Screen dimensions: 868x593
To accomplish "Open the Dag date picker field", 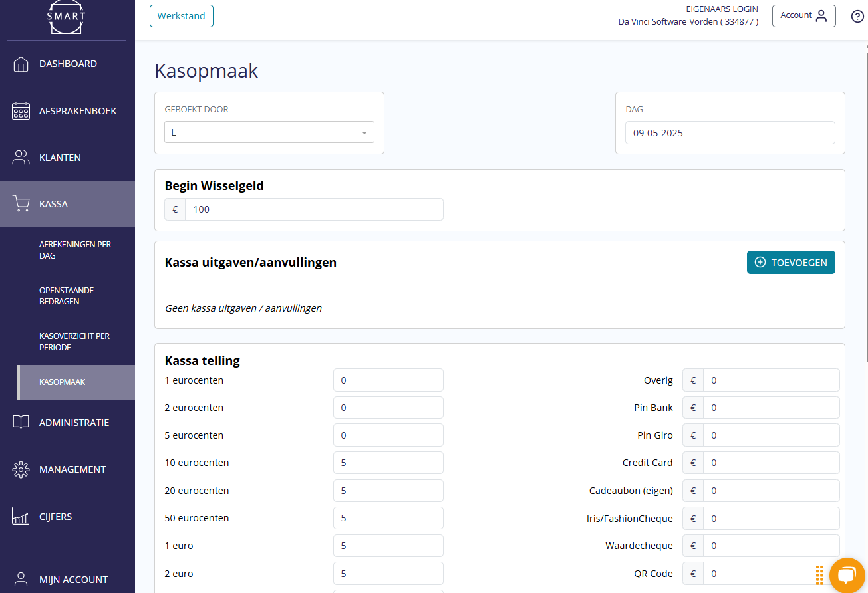I will (x=730, y=133).
